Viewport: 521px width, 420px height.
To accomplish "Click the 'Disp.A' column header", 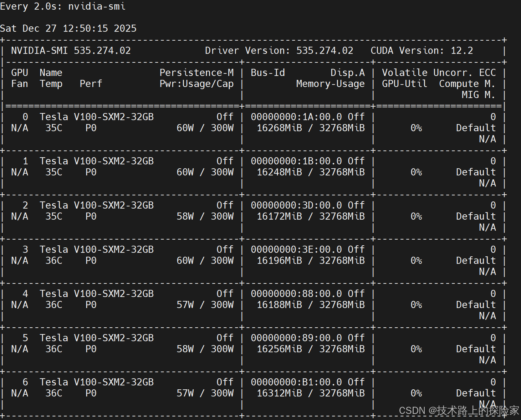I will pyautogui.click(x=348, y=73).
